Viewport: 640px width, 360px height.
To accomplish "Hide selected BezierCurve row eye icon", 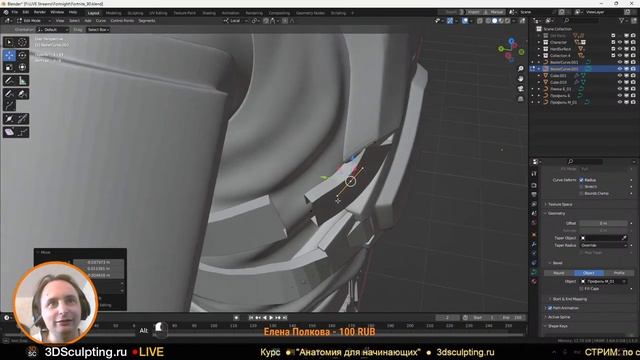I will pyautogui.click(x=620, y=69).
